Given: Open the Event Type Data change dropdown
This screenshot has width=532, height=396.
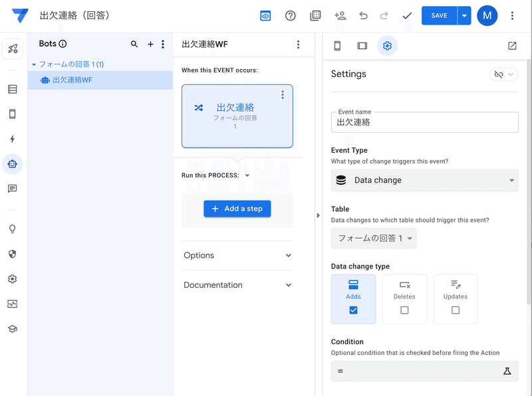Looking at the screenshot, I should point(424,180).
